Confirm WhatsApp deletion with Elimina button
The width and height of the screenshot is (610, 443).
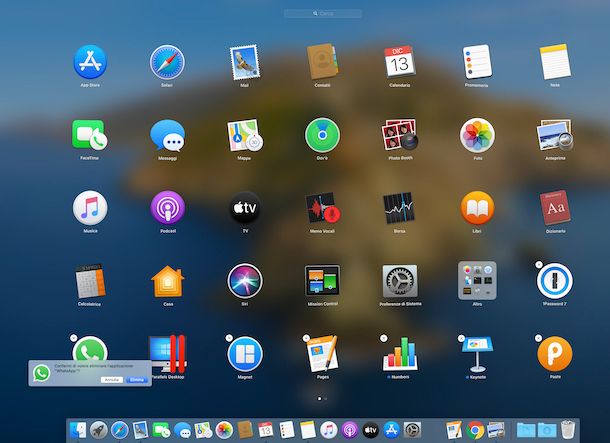pos(137,380)
